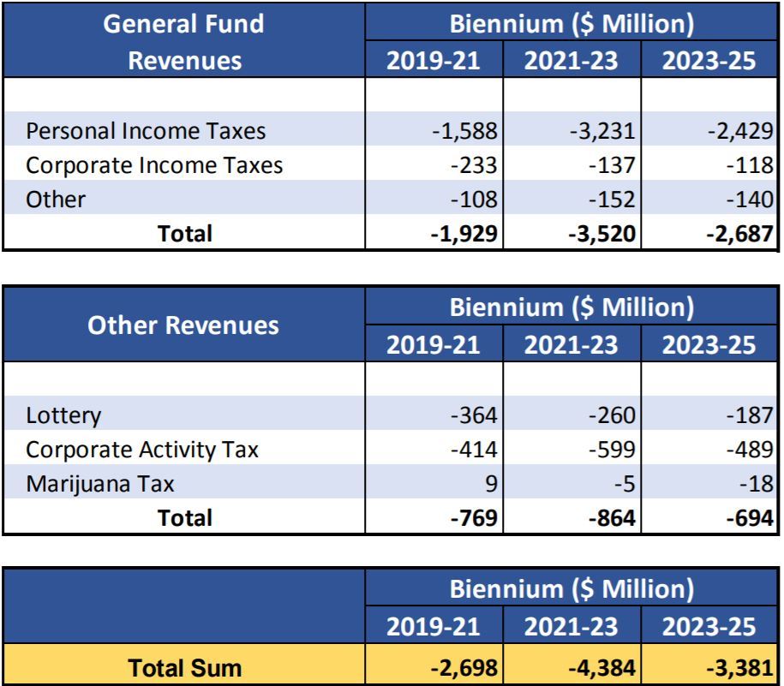The width and height of the screenshot is (784, 686).
Task: Click the Marijuana Tax value 9
Action: [491, 483]
